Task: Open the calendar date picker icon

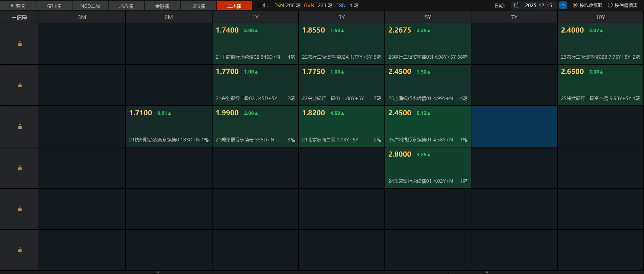Action: pos(517,5)
